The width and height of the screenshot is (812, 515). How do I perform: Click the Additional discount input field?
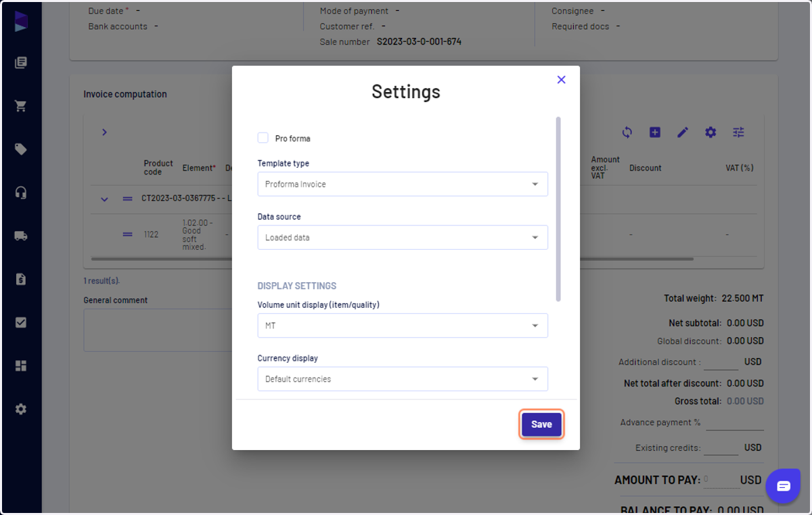721,362
